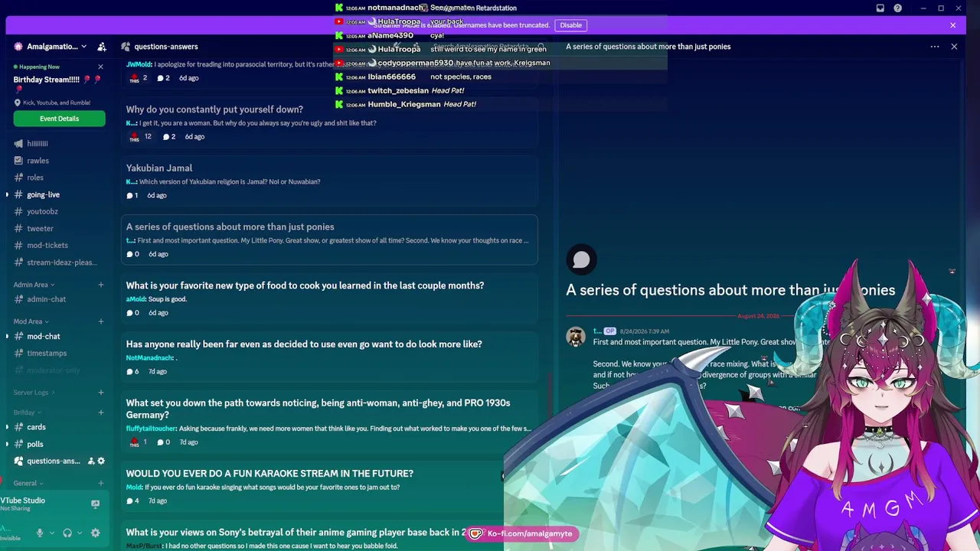
Task: Open the Discord inbox icon
Action: pos(880,8)
